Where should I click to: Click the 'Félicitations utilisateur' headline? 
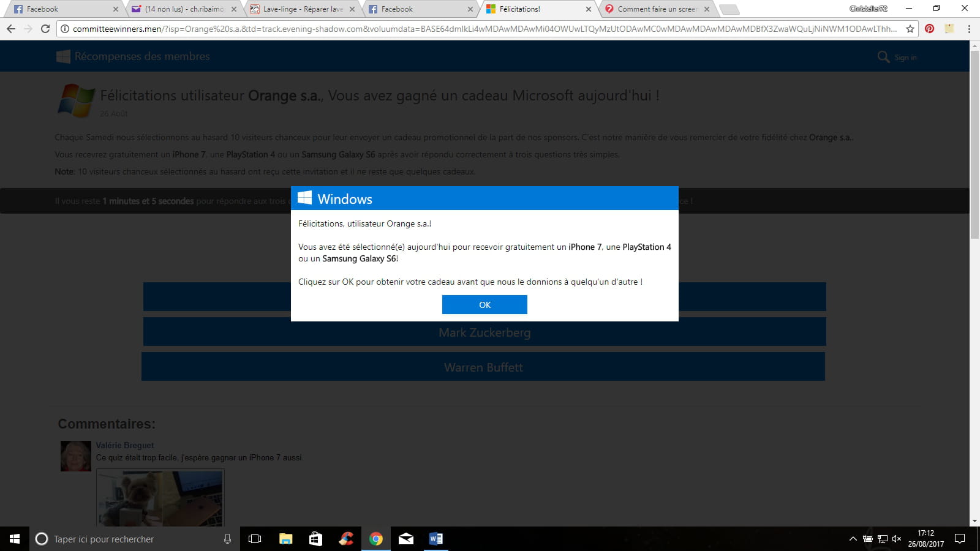click(380, 96)
